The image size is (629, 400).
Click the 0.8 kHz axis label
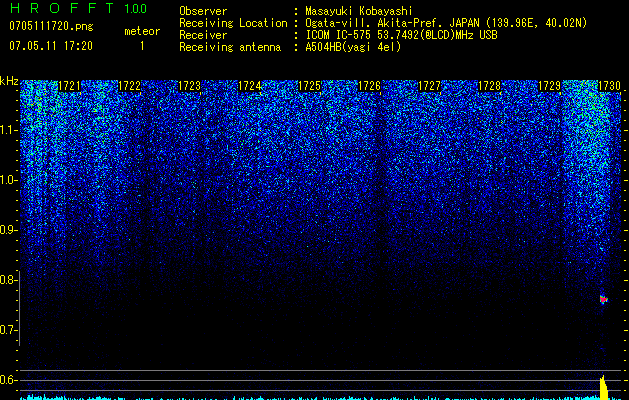coord(8,280)
